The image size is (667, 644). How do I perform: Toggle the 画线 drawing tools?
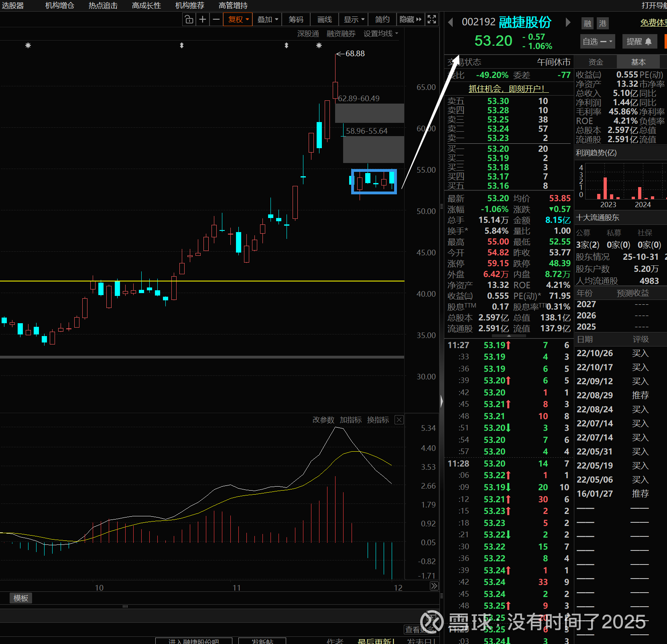tap(325, 19)
